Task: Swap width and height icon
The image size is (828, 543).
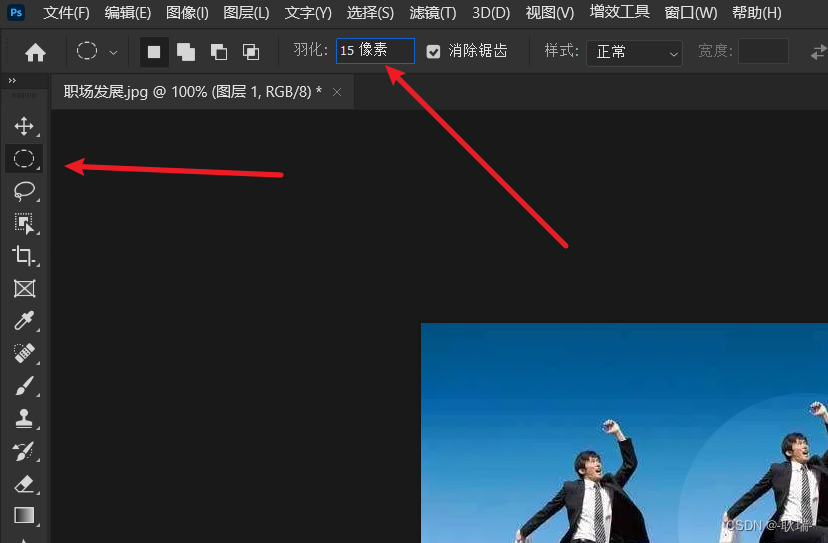Action: pos(819,52)
